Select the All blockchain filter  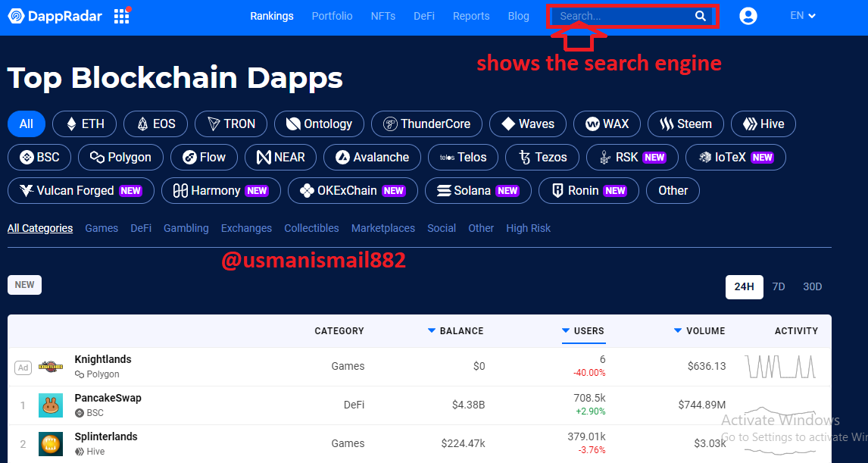point(27,124)
